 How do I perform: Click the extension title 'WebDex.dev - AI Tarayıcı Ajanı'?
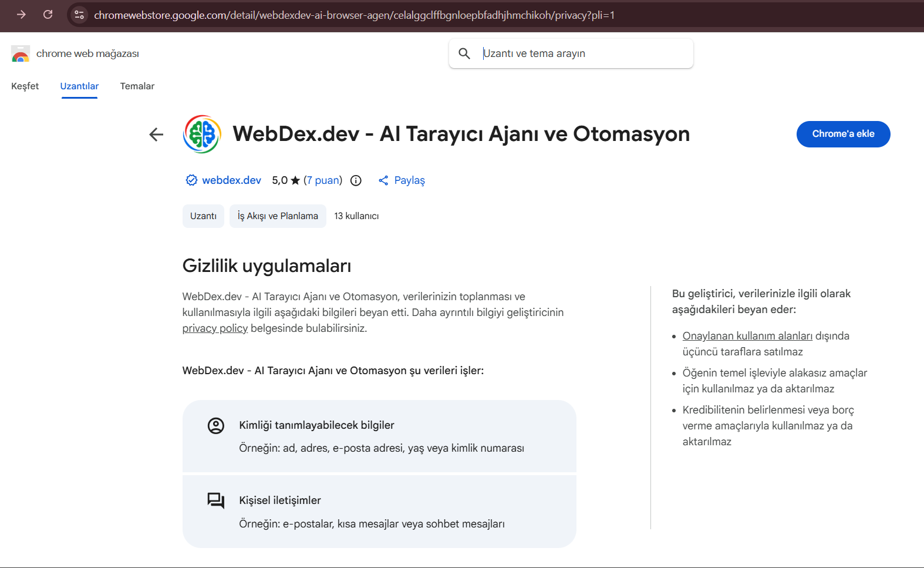pyautogui.click(x=461, y=134)
